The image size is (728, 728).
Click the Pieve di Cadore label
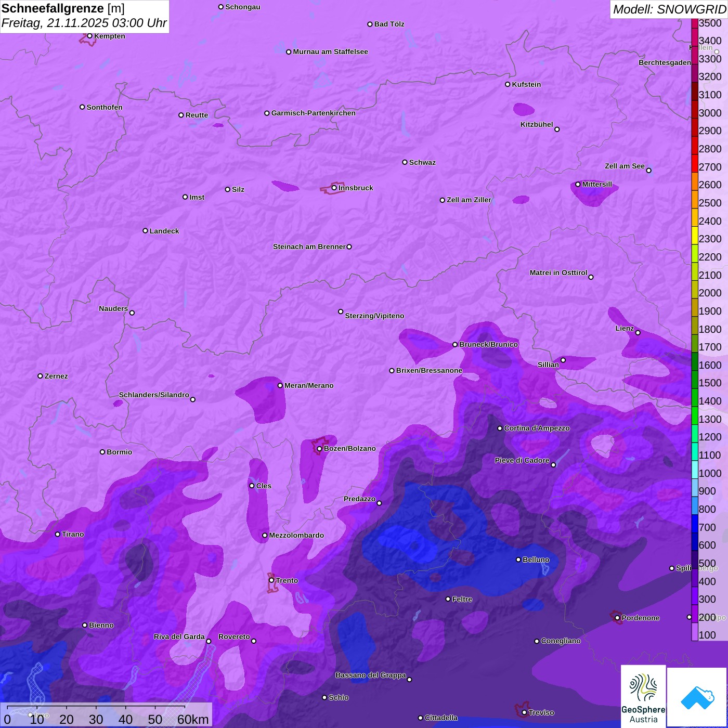pyautogui.click(x=522, y=460)
